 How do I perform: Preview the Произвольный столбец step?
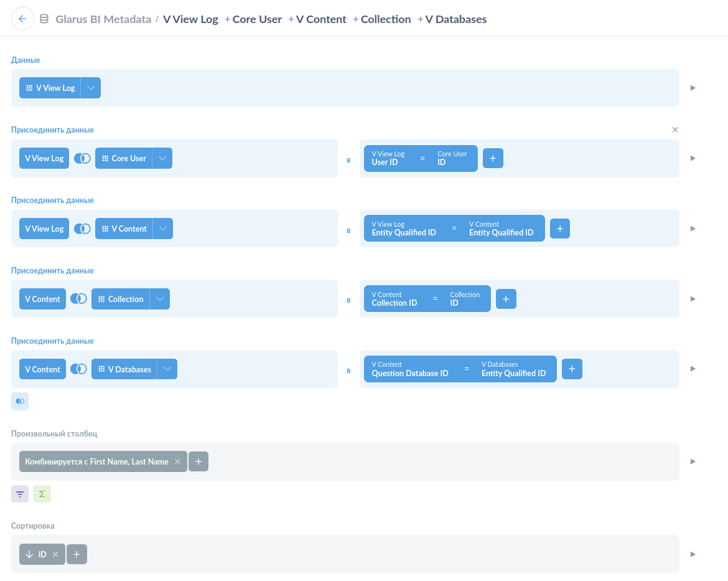(693, 461)
